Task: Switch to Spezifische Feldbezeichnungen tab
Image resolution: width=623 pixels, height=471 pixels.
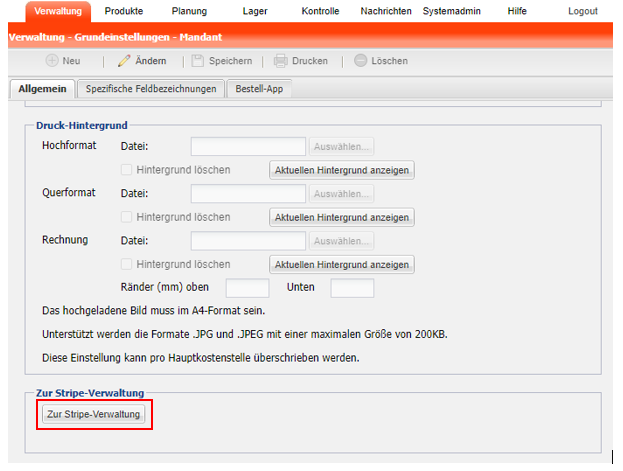Action: [x=151, y=89]
